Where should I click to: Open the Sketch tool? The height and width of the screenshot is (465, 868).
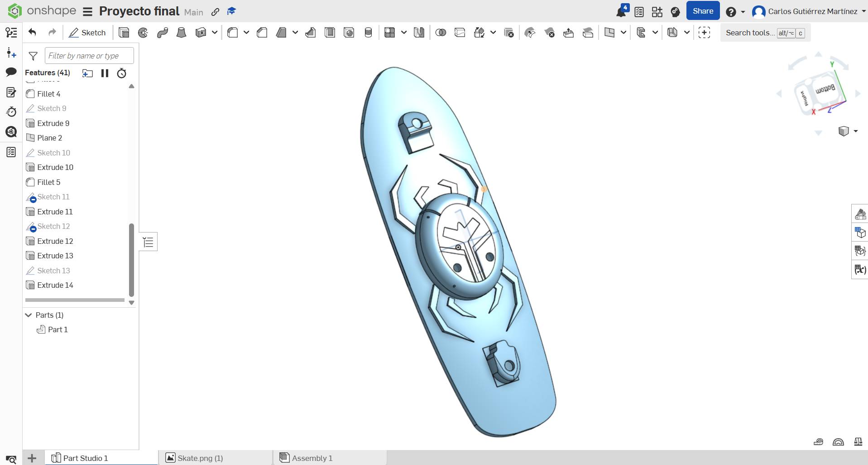click(87, 33)
